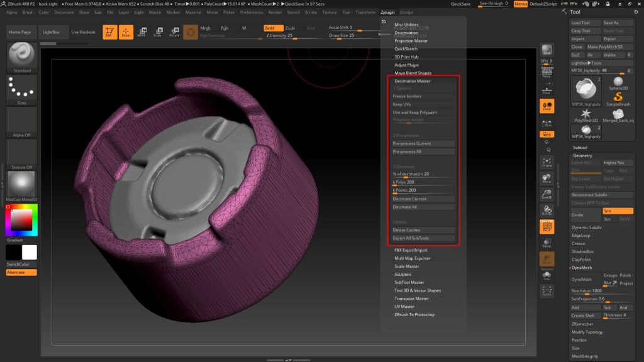Toggle Local transformations button
The image size is (644, 362).
tap(547, 106)
